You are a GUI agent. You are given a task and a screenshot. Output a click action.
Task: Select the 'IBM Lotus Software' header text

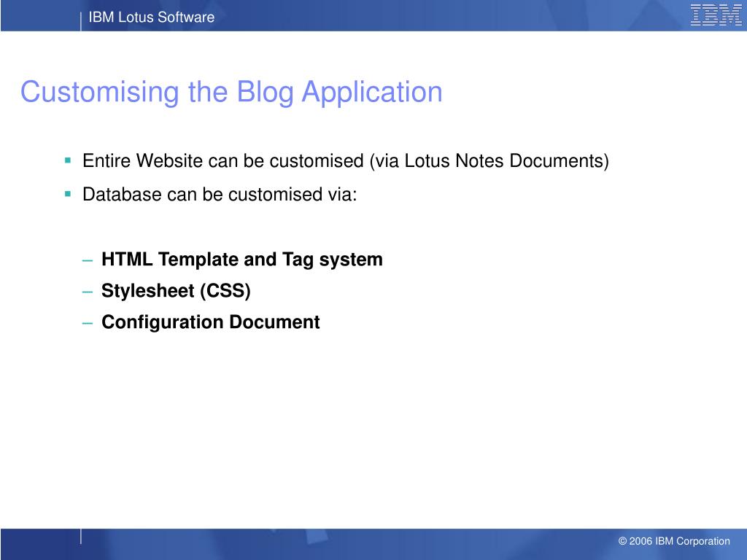(152, 17)
